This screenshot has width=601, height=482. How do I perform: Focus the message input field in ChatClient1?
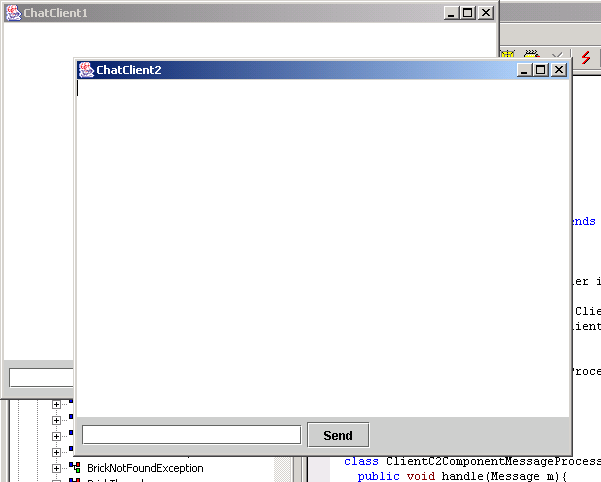41,378
